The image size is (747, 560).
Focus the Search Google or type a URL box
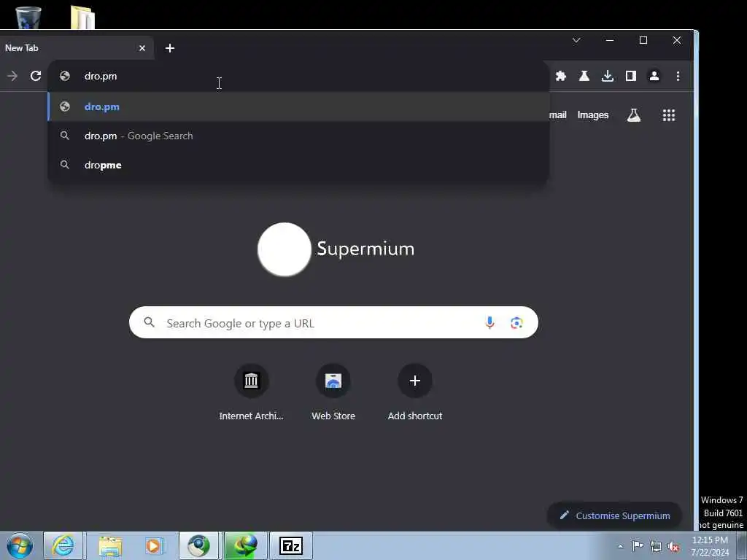333,323
